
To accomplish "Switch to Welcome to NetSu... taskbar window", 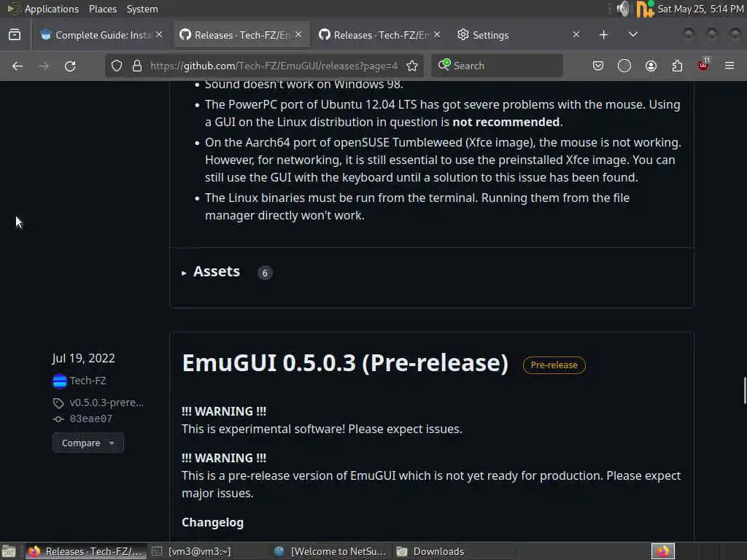I will click(330, 551).
